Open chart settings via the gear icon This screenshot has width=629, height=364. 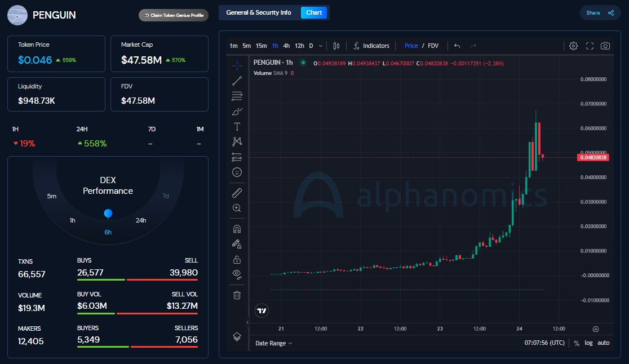click(x=573, y=46)
